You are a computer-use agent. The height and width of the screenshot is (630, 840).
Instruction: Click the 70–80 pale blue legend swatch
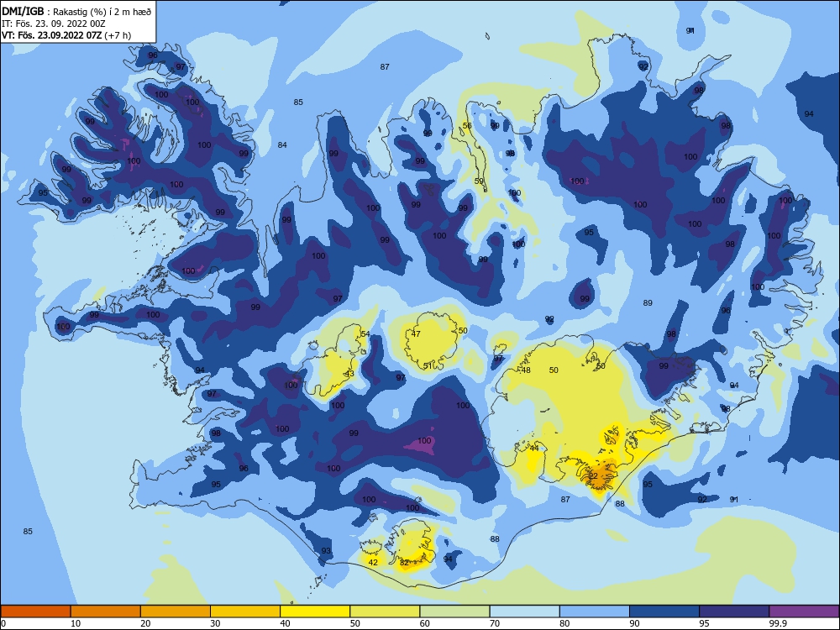click(524, 612)
